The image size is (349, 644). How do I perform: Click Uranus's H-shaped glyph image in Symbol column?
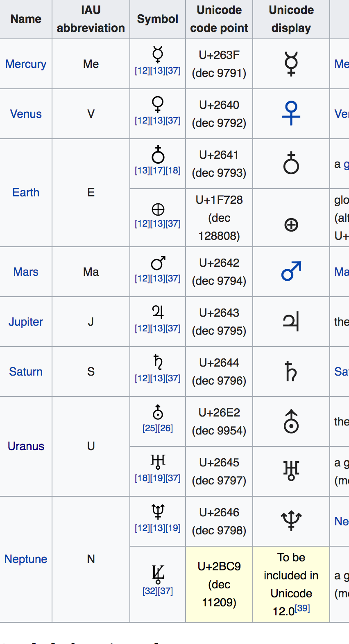coord(158,462)
